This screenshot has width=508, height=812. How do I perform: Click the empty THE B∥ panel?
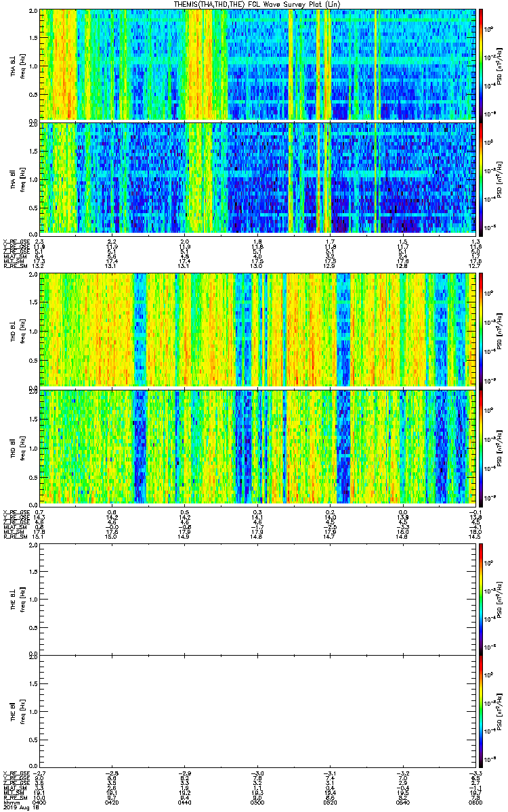[x=257, y=710]
